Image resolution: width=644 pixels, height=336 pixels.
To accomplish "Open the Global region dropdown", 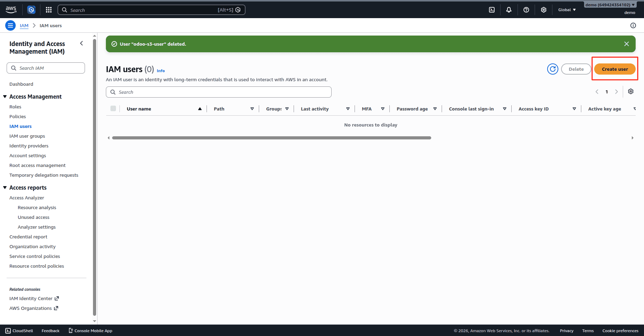I will pyautogui.click(x=567, y=10).
